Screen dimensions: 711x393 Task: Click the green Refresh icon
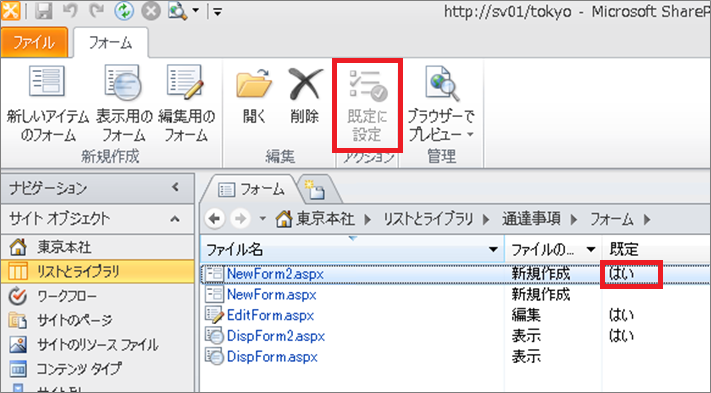[124, 11]
